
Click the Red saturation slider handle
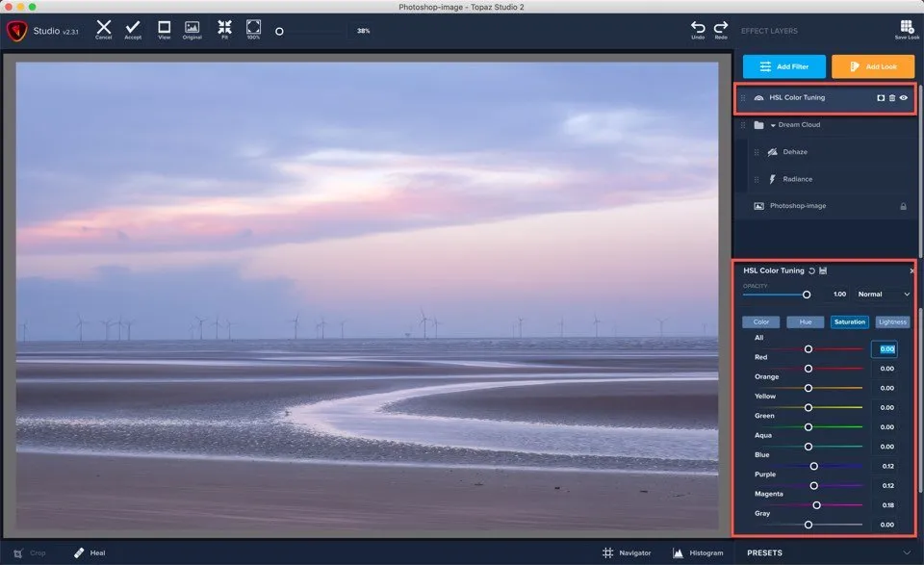coord(808,369)
